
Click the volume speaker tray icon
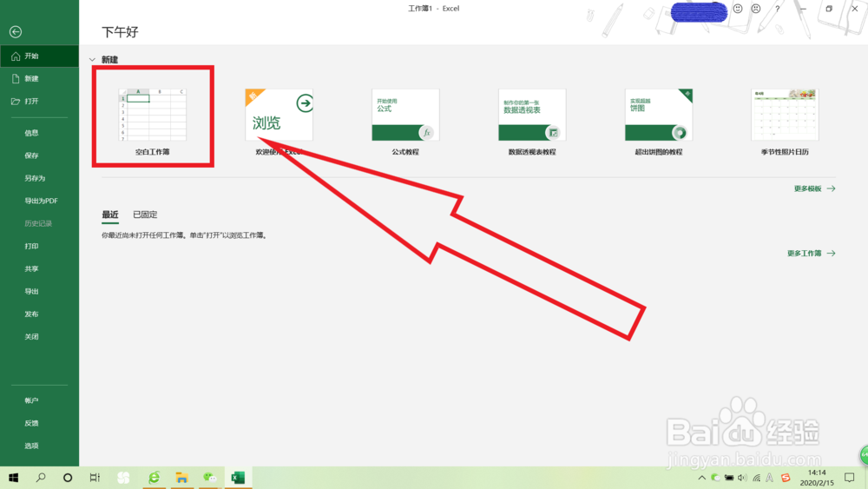click(742, 478)
